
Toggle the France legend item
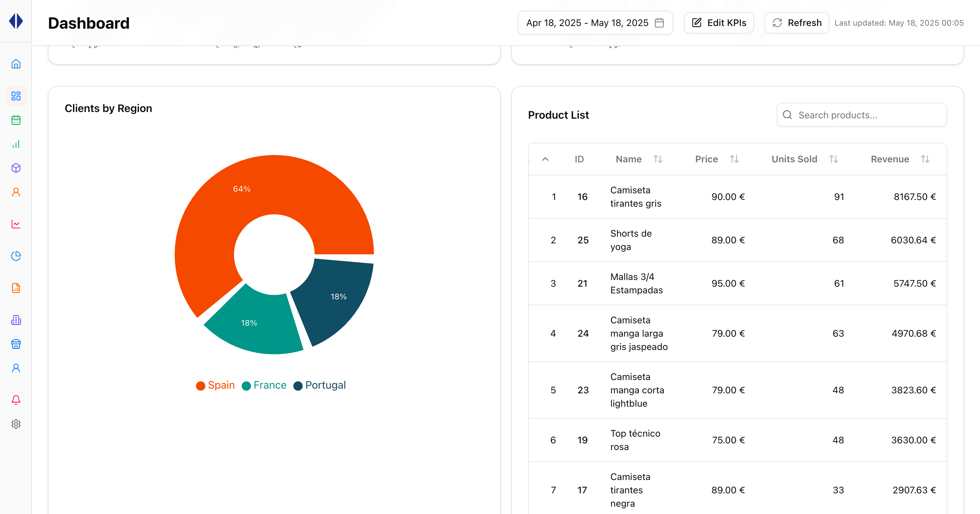click(264, 385)
